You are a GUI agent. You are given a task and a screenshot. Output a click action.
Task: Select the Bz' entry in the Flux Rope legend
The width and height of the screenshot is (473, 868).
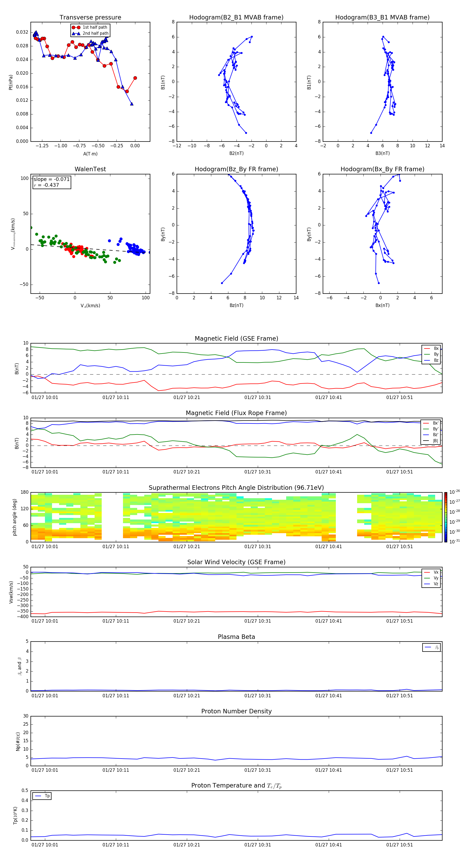coord(431,435)
